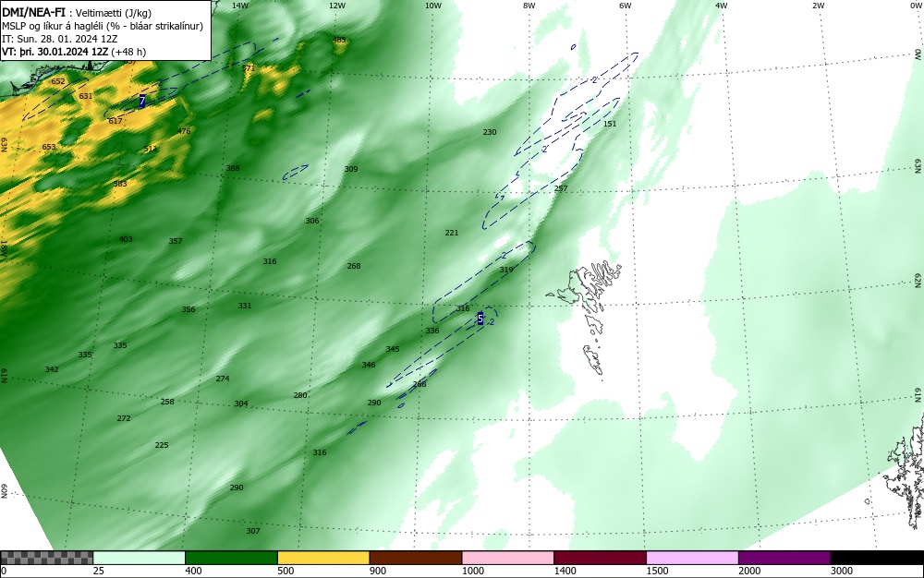Click the 346 map value

[x=369, y=365]
